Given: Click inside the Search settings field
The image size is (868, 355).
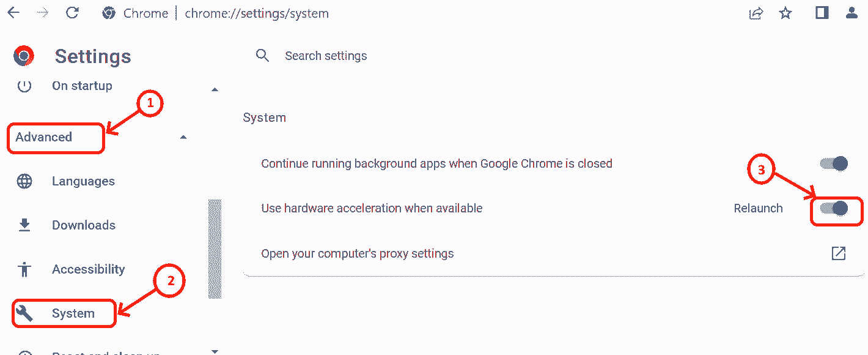Looking at the screenshot, I should click(x=326, y=55).
